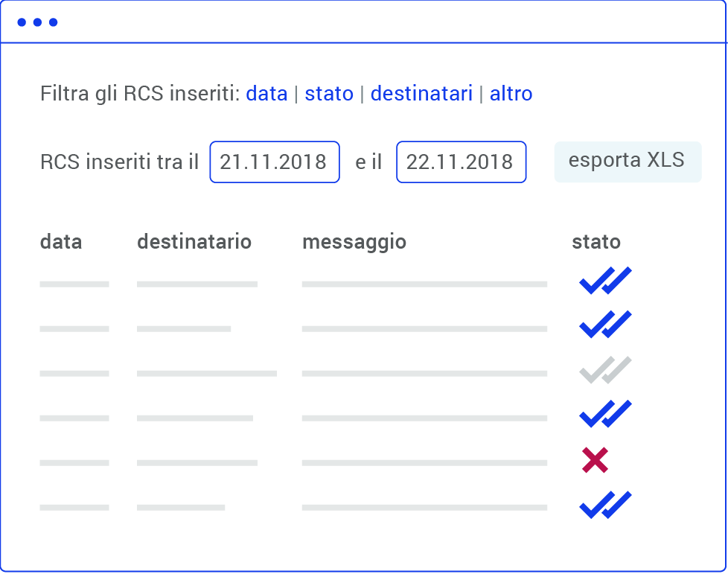Click the red X failed status icon
The height and width of the screenshot is (577, 728).
(x=595, y=461)
